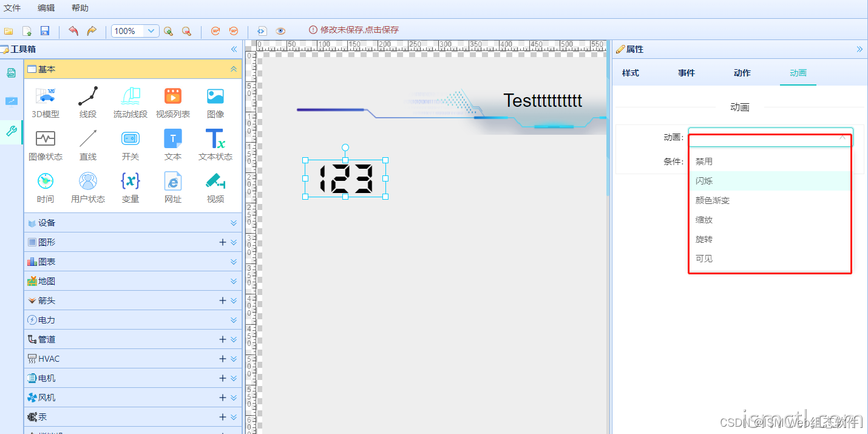Select the 直线 tool

point(88,144)
